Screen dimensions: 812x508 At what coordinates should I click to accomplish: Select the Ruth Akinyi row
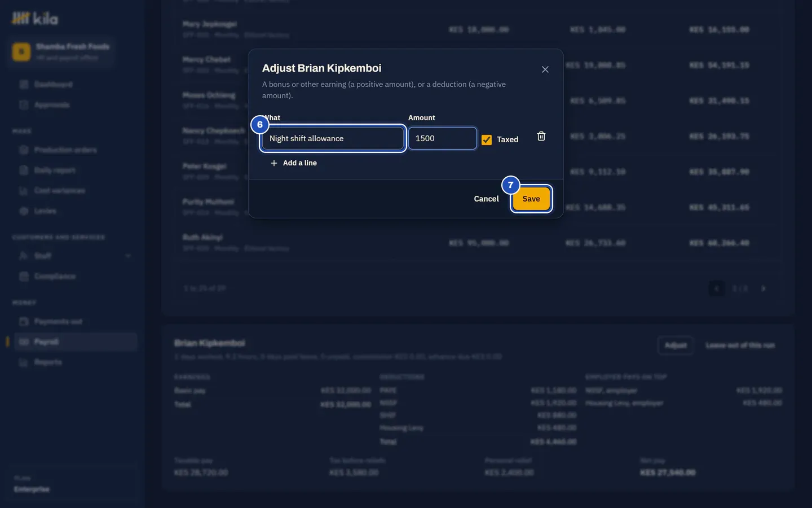478,243
